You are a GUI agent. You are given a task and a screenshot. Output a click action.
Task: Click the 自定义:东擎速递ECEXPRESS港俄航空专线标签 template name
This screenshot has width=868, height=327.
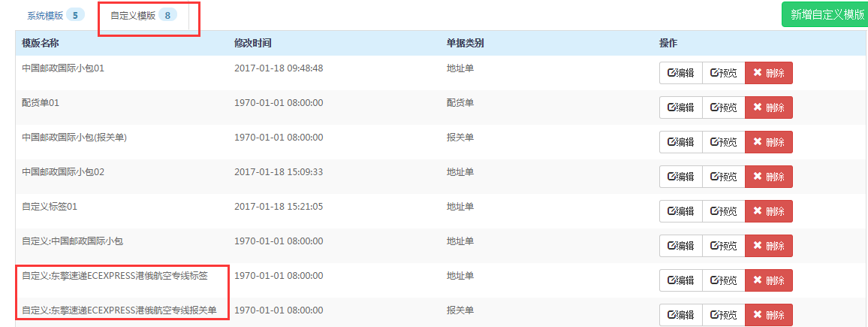point(114,276)
